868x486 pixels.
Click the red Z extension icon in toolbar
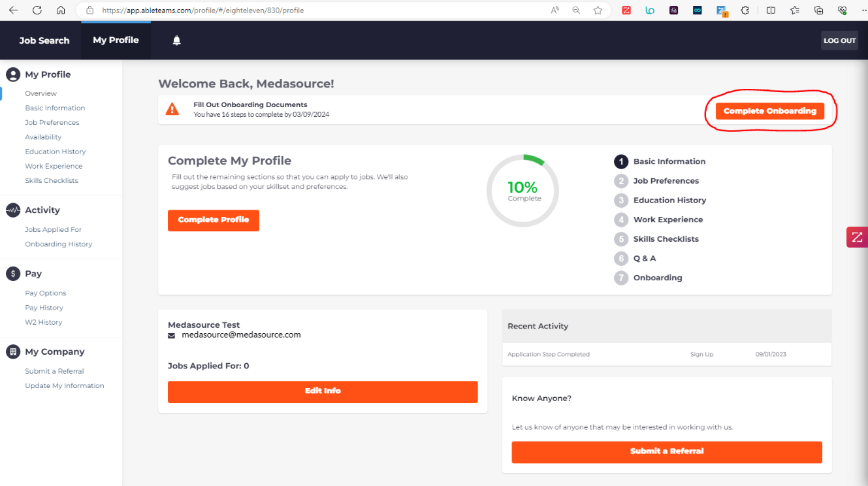626,10
